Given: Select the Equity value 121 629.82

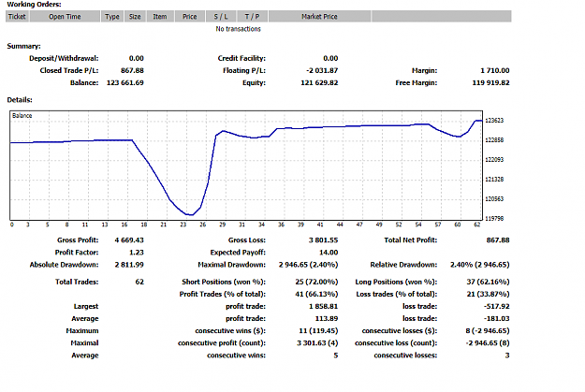Looking at the screenshot, I should coord(320,83).
